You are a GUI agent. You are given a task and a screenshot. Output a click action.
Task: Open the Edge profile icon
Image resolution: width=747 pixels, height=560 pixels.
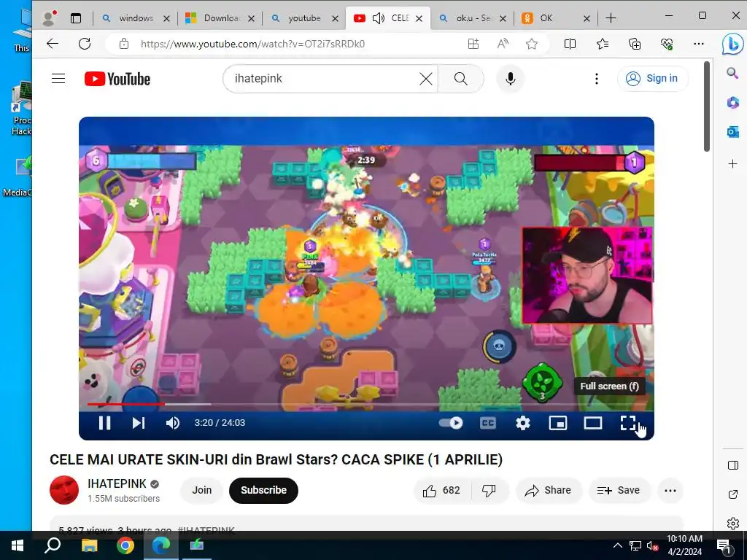tap(49, 18)
